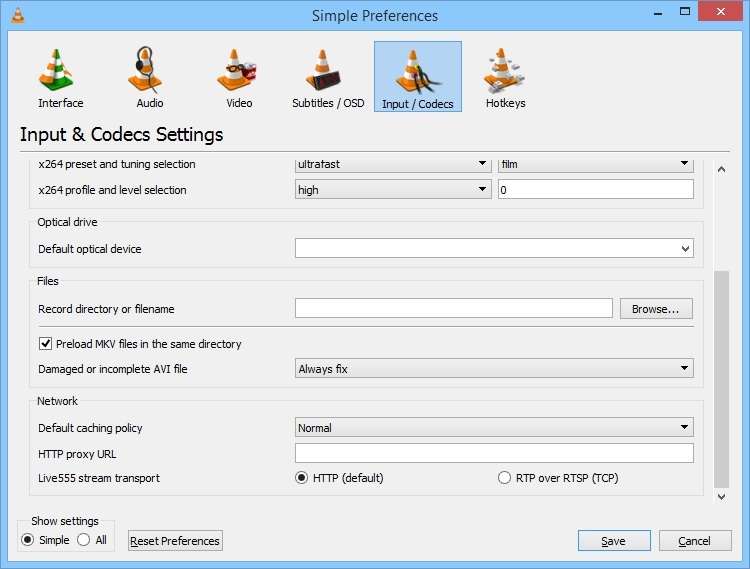
Task: Select RTP over RTSP (TCP) transport
Action: click(504, 478)
